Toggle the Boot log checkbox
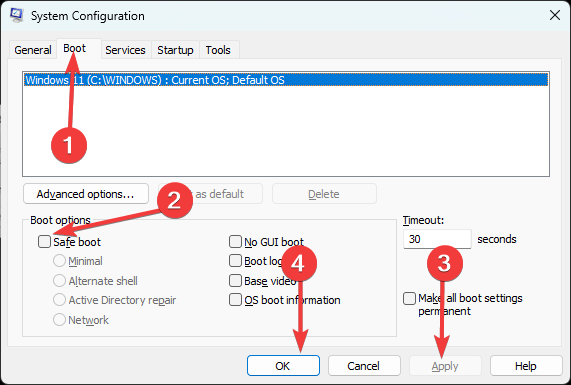Image resolution: width=571 pixels, height=385 pixels. click(x=235, y=261)
